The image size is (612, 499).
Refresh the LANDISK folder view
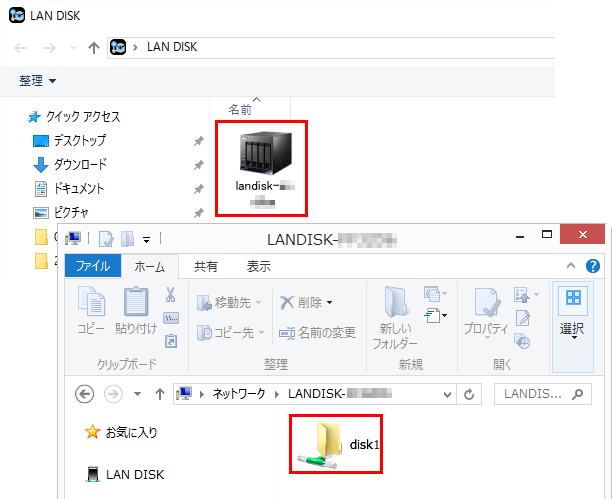click(x=469, y=394)
